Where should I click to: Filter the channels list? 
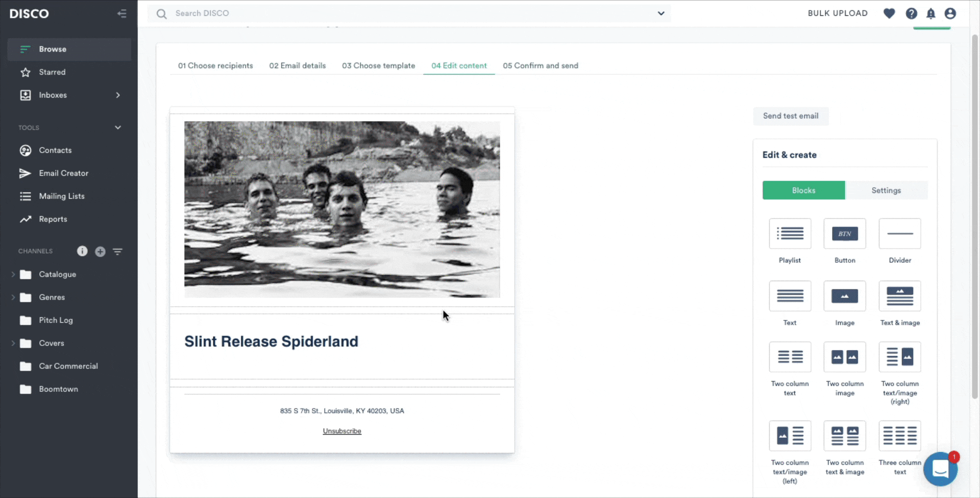(x=117, y=252)
